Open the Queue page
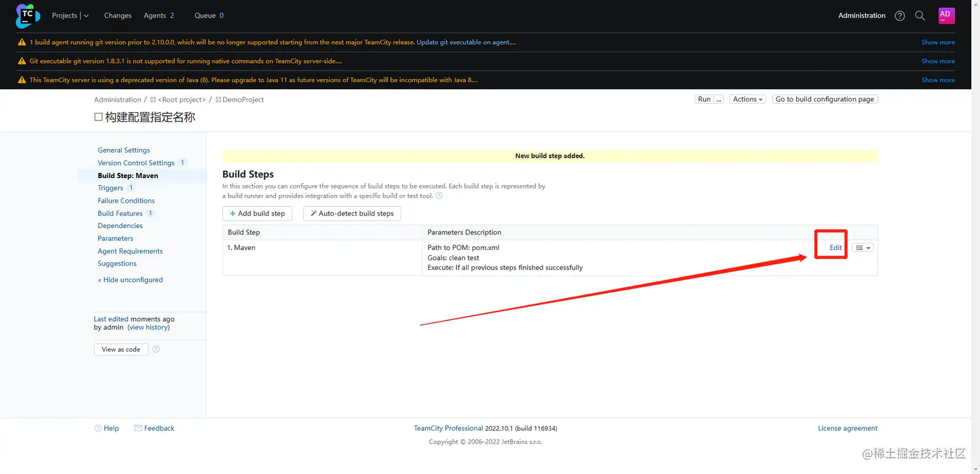 pyautogui.click(x=209, y=16)
